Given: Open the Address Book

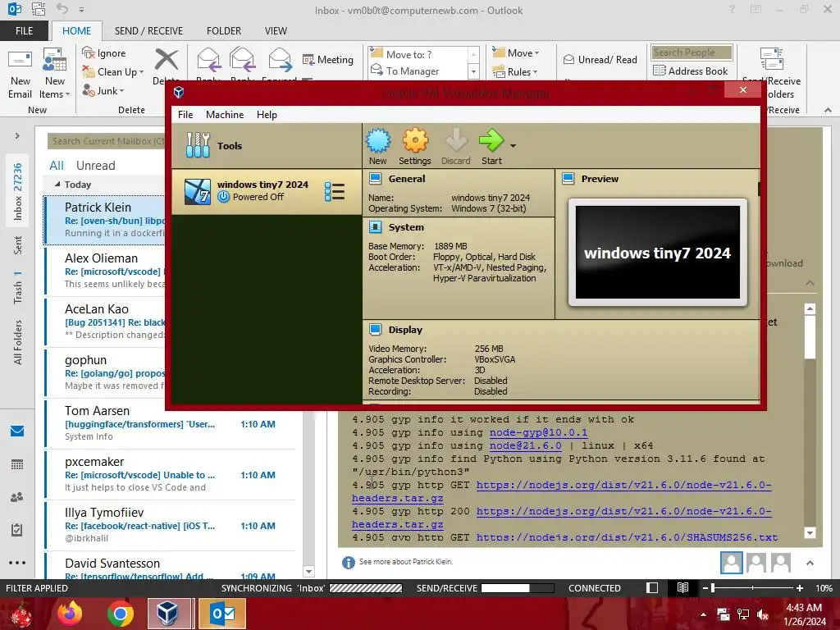Looking at the screenshot, I should tap(691, 71).
